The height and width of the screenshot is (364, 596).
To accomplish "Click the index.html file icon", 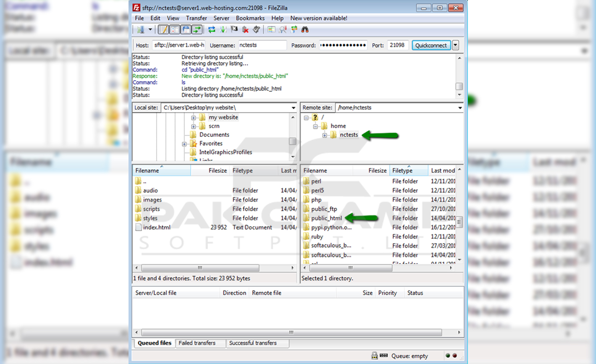I will [x=139, y=228].
